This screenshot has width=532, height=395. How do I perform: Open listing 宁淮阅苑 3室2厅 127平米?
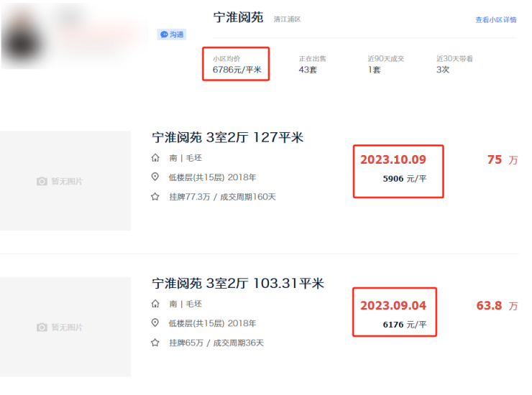coord(228,137)
